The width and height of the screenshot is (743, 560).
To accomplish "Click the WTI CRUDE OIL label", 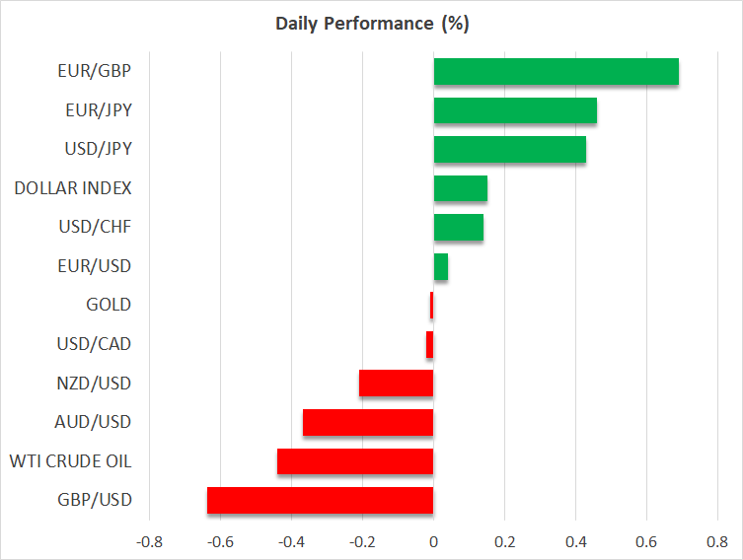I will coord(70,461).
